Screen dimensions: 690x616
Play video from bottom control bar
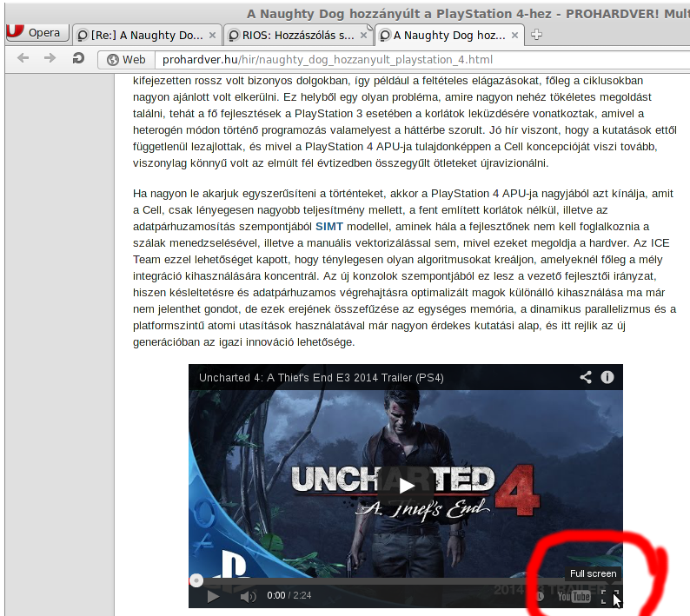coord(213,596)
